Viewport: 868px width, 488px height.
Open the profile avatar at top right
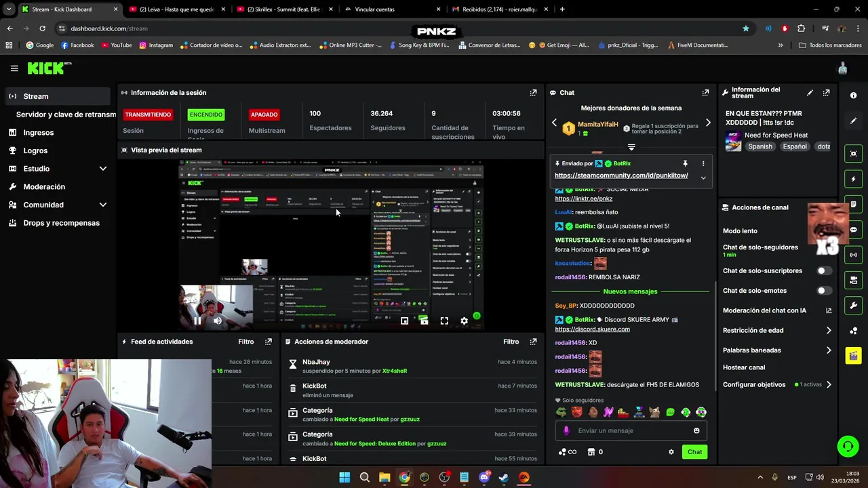[x=842, y=68]
